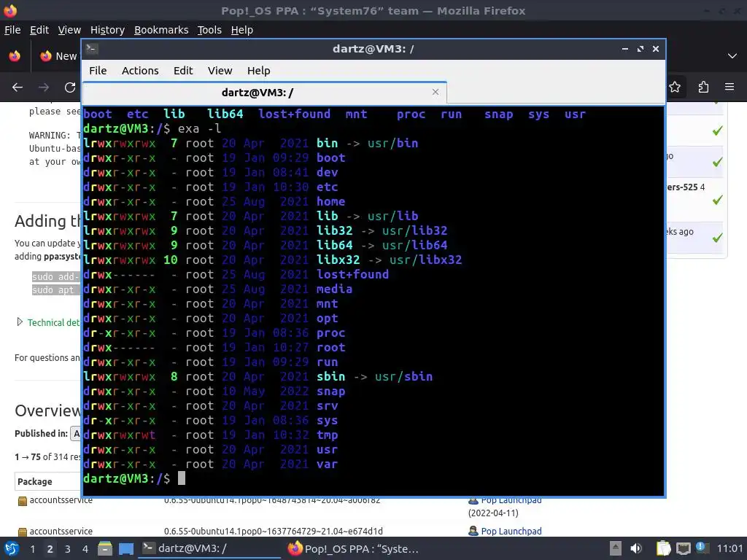Go forward in Firefox
This screenshot has width=747, height=560.
pos(44,87)
